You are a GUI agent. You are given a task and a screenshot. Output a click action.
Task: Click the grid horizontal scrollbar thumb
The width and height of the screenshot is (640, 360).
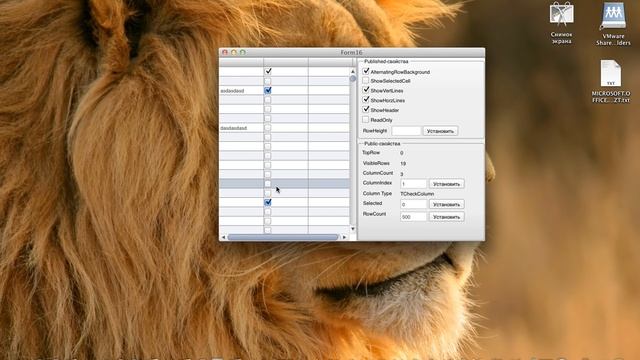(283, 237)
